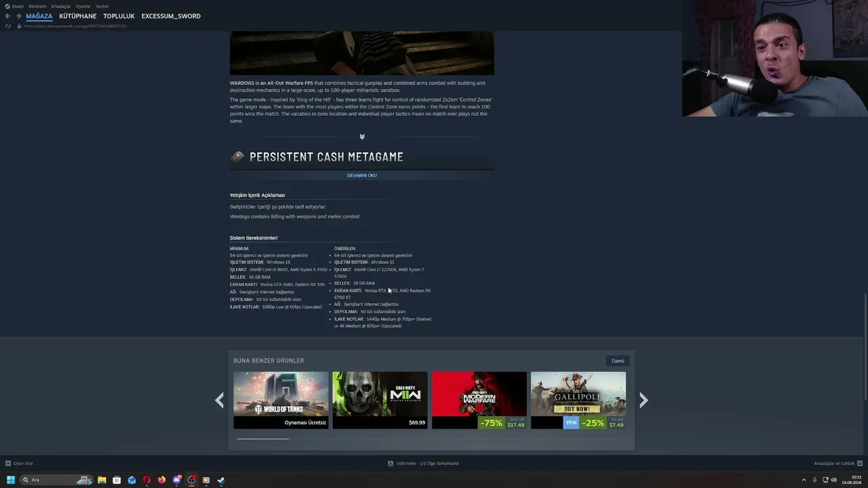The height and width of the screenshot is (488, 868).
Task: Go forward with the Steam forward arrow
Action: click(18, 16)
